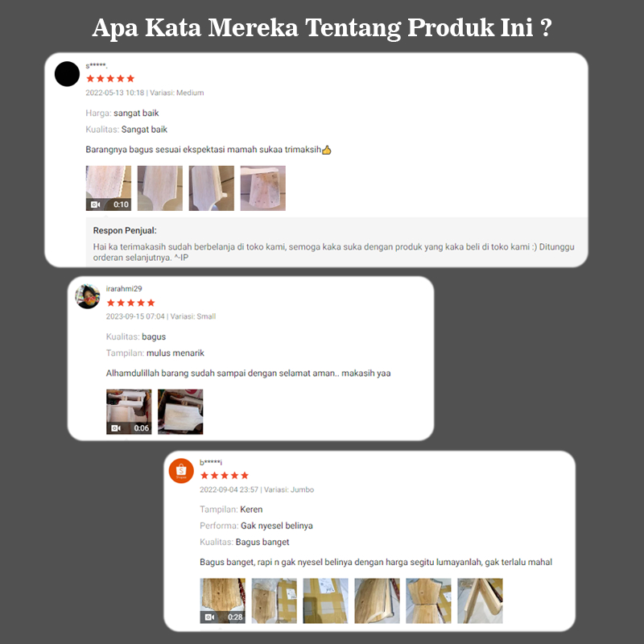644x644 pixels.
Task: Click the b*****i username
Action: (x=211, y=462)
